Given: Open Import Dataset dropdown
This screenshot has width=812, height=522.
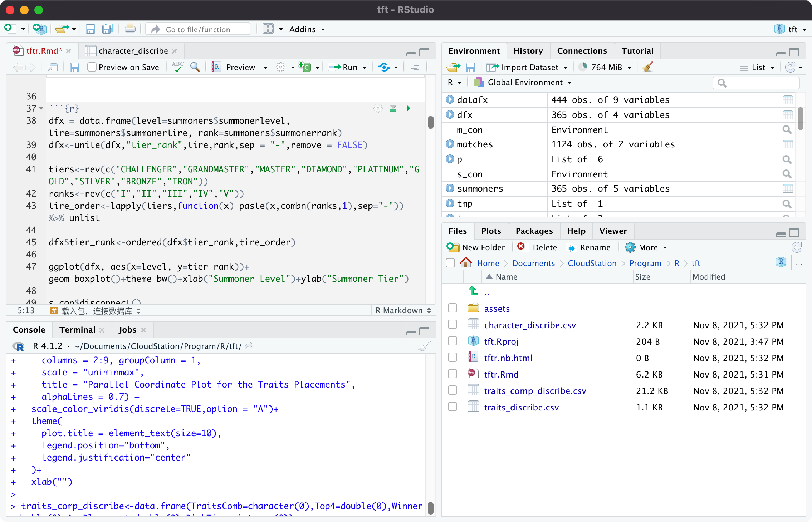Looking at the screenshot, I should [527, 67].
